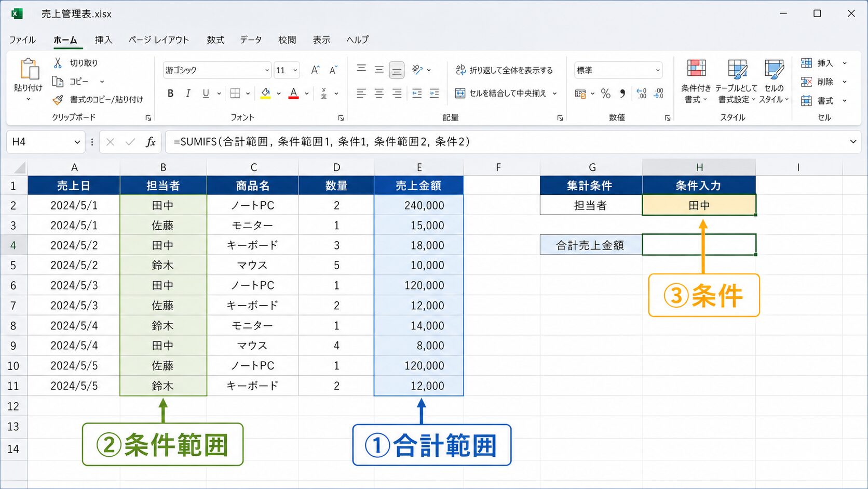This screenshot has width=868, height=489.
Task: Click the 削除 cells button
Action: tap(818, 82)
